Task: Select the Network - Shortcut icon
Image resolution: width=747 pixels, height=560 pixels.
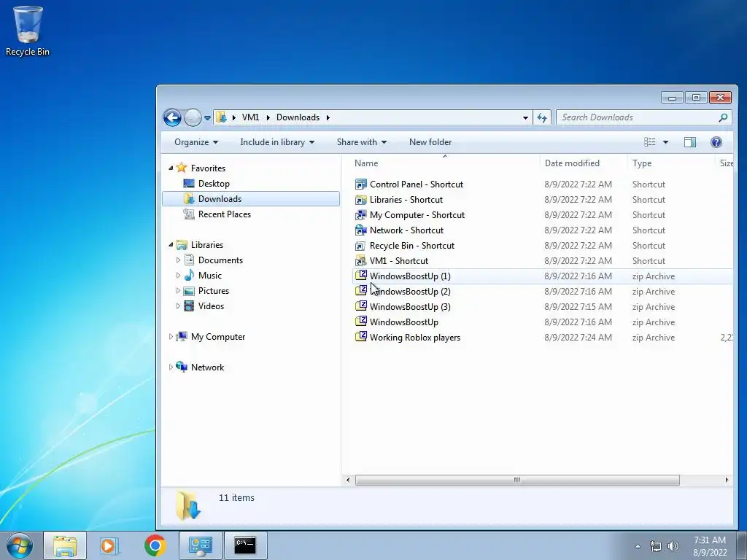Action: tap(361, 230)
